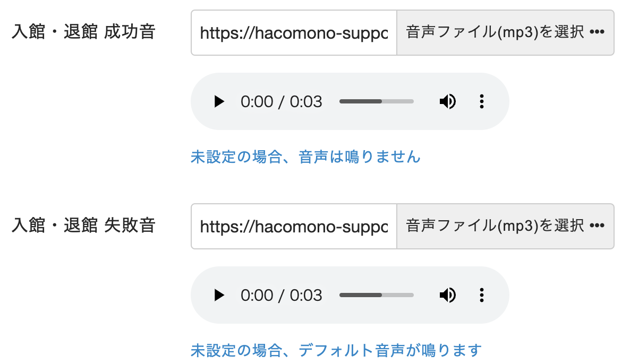Click the 成功音 audio progress bar
Image resolution: width=630 pixels, height=364 pixels.
376,101
